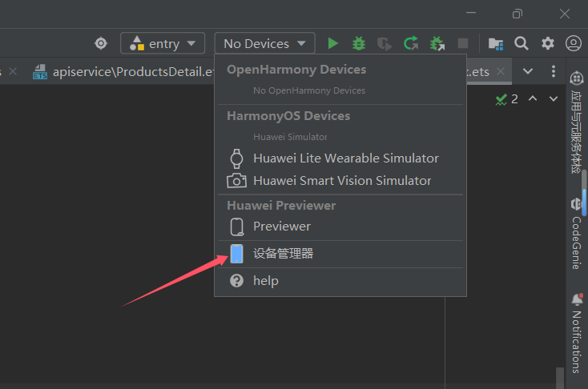Viewport: 588px width, 389px height.
Task: Go to previous highlighted problem arrow
Action: click(533, 99)
